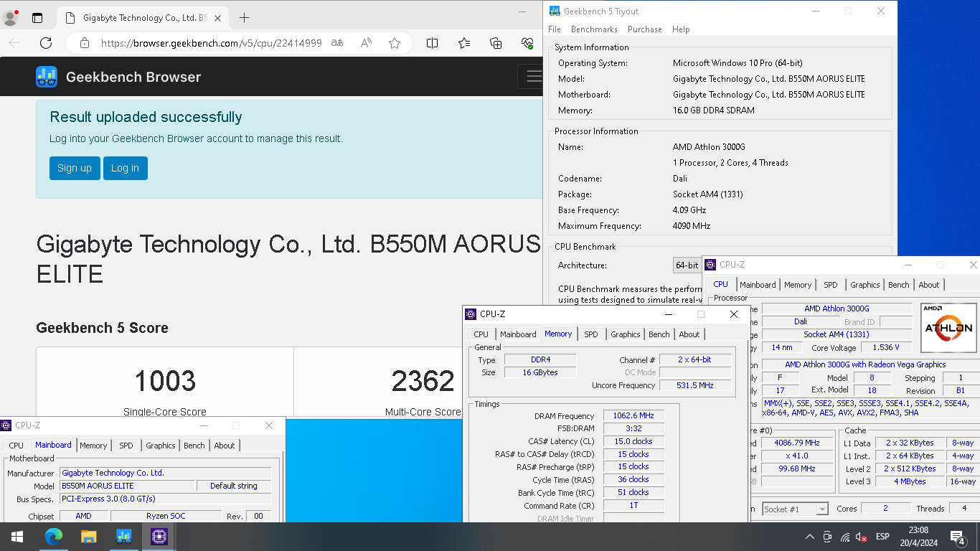This screenshot has height=551, width=980.
Task: Switch to Bench tab in Memory CPU-Z window
Action: click(x=659, y=334)
